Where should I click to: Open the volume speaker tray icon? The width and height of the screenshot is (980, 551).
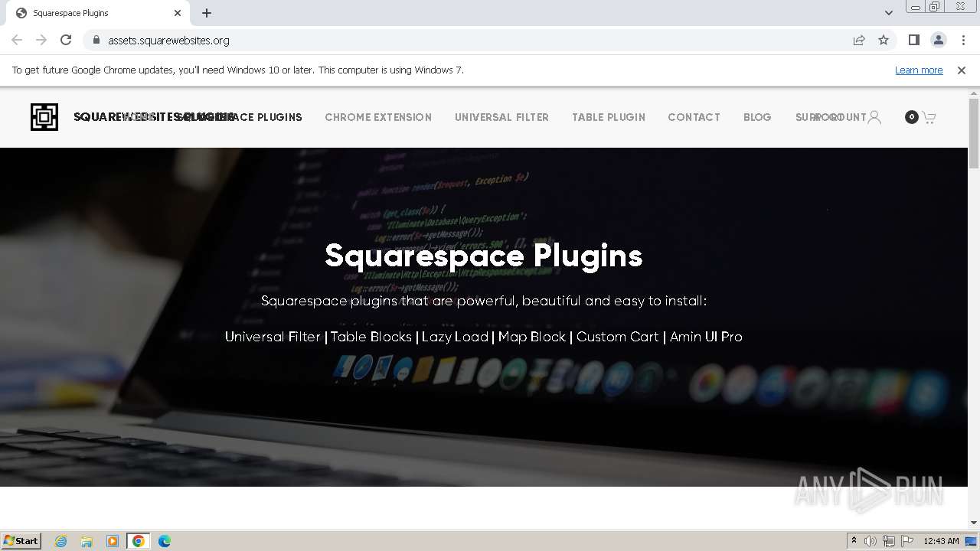click(x=871, y=541)
